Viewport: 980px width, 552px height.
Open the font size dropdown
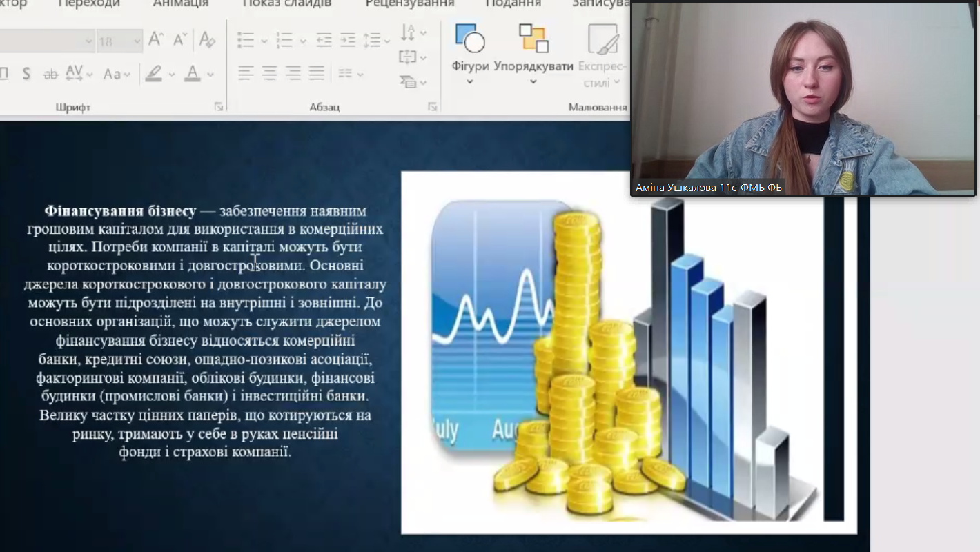(x=137, y=41)
